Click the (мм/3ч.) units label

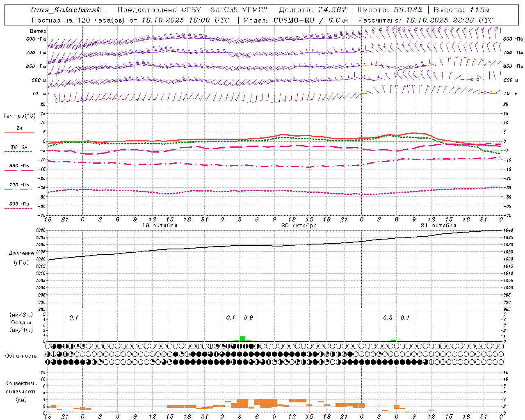21,315
